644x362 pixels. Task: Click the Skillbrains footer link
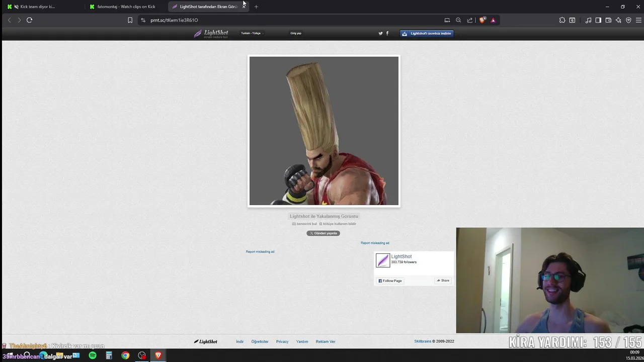(x=423, y=341)
